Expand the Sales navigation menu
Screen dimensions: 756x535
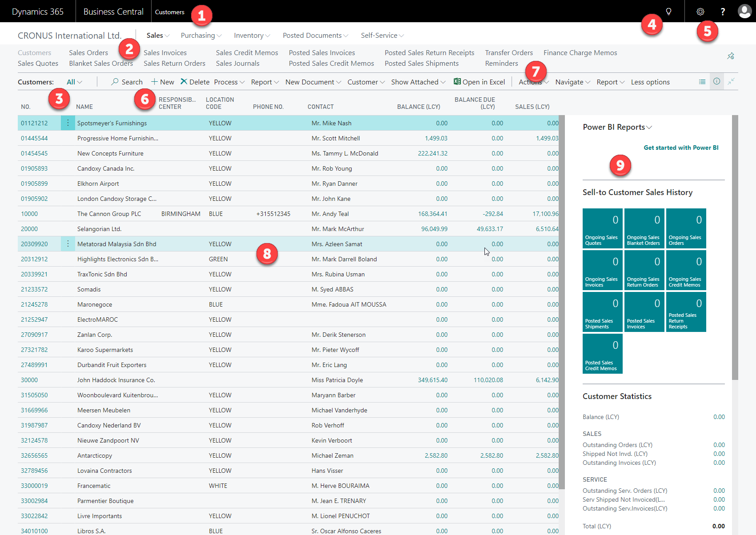(158, 36)
